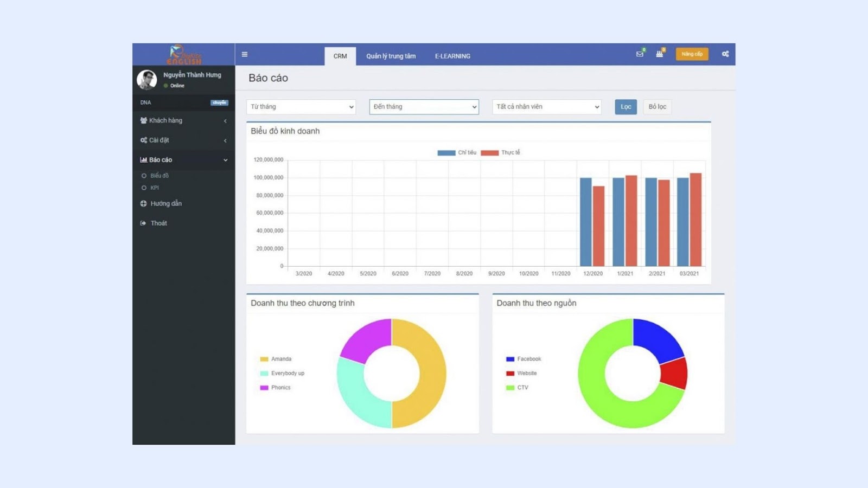Click the Cài đặt gears icon in sidebar

pyautogui.click(x=144, y=140)
